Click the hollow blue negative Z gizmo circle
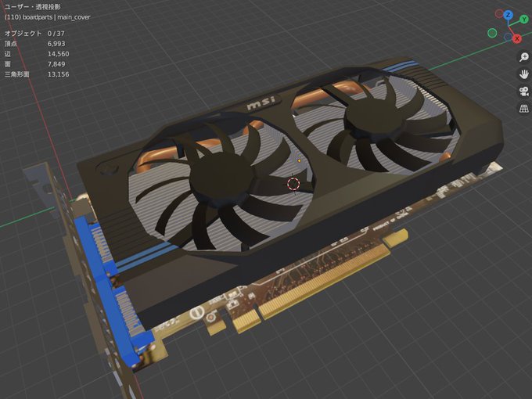 [x=508, y=37]
